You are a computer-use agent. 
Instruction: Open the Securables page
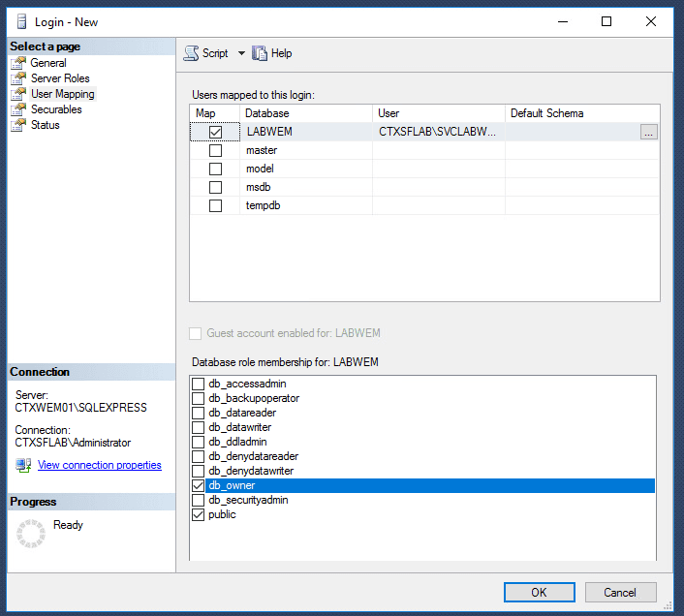coord(56,109)
